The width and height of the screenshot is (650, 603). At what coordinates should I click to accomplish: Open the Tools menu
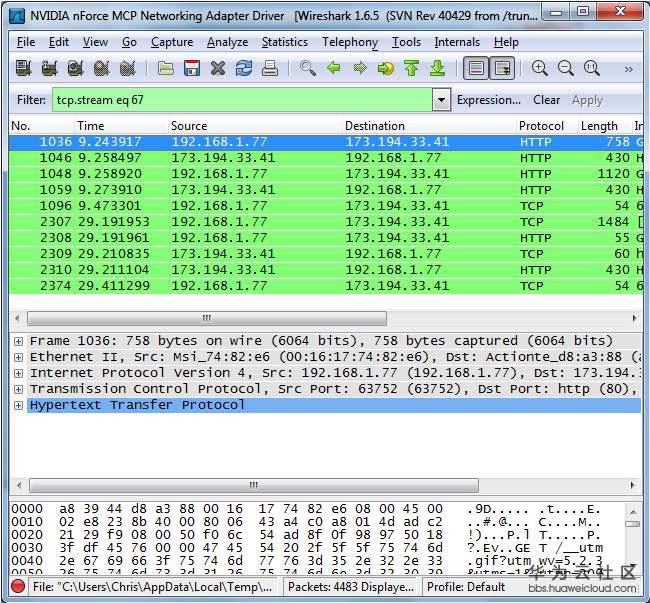pos(406,42)
